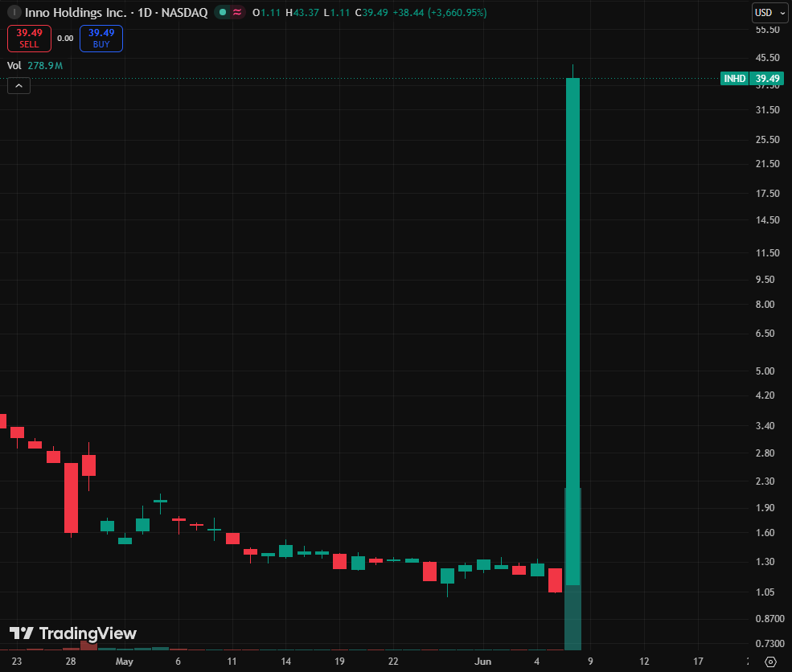Image resolution: width=792 pixels, height=672 pixels.
Task: Collapse the indicator legend with chevron
Action: pos(18,86)
